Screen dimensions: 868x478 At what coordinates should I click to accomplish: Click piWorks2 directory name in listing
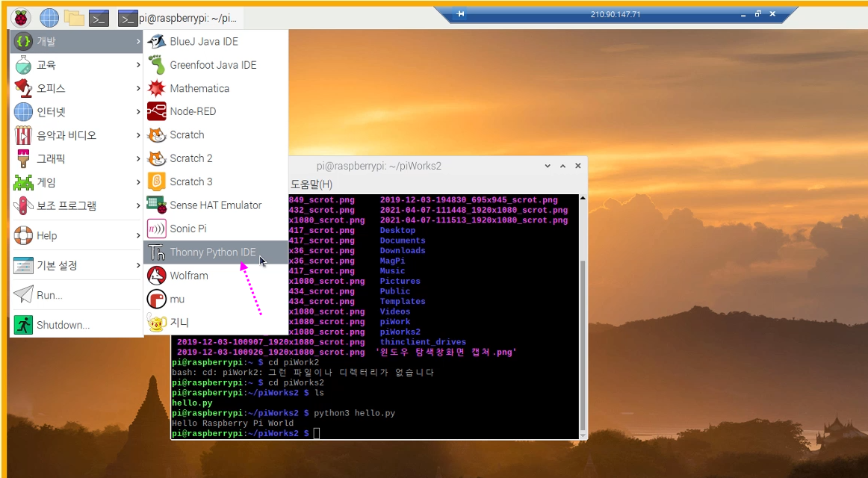[x=400, y=332]
